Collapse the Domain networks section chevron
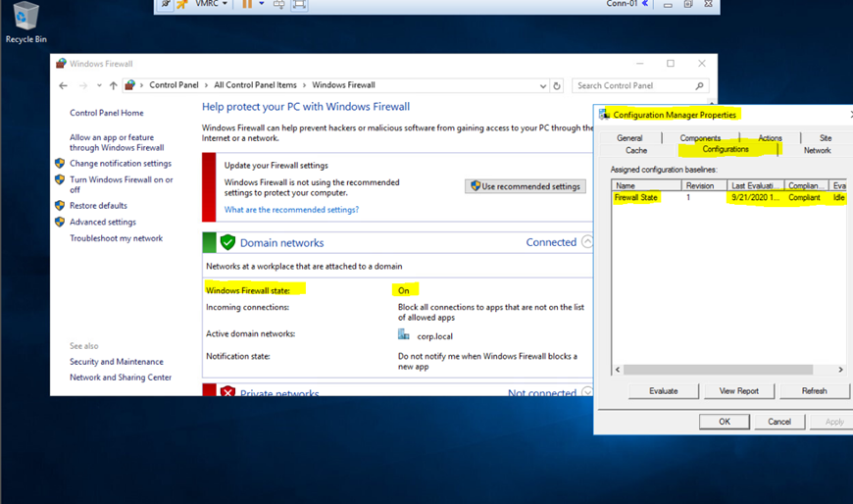This screenshot has width=853, height=504. pos(587,241)
